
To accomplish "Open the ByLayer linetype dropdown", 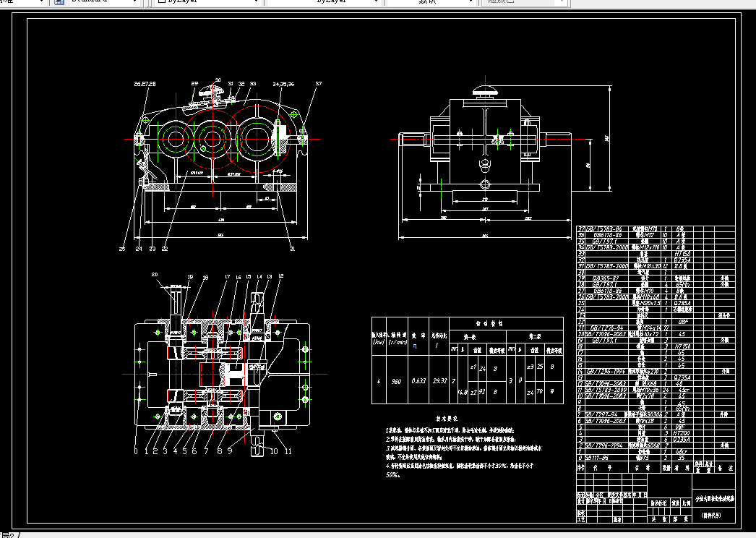I will click(x=324, y=1).
